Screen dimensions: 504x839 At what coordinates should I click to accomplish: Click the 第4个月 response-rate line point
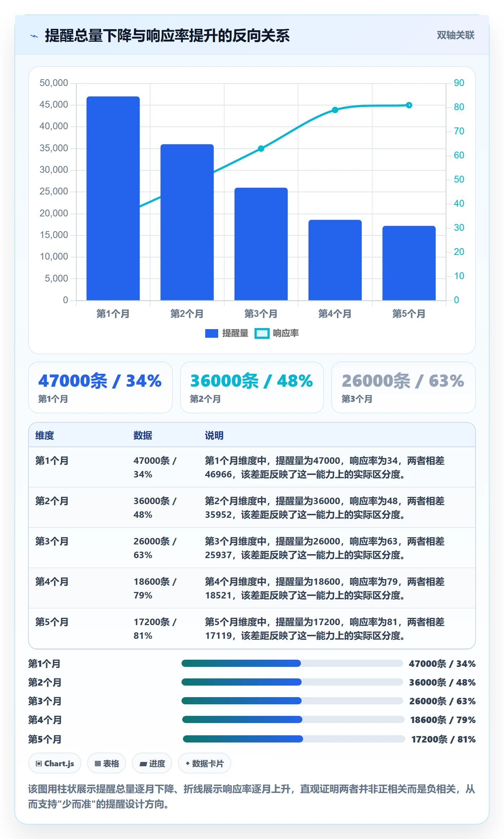(x=335, y=110)
